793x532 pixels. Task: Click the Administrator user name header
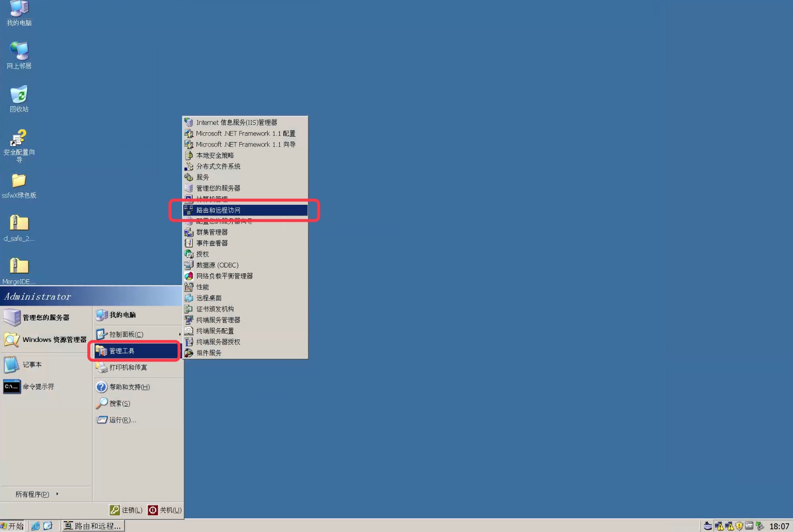[x=38, y=296]
